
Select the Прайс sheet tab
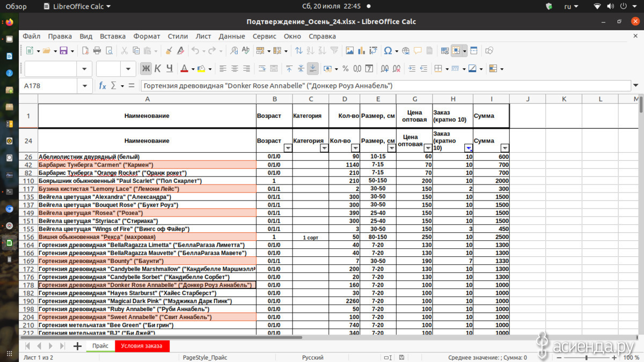100,346
